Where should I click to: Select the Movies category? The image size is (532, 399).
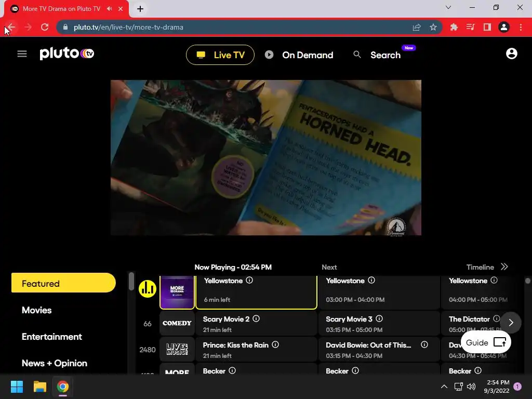[37, 310]
